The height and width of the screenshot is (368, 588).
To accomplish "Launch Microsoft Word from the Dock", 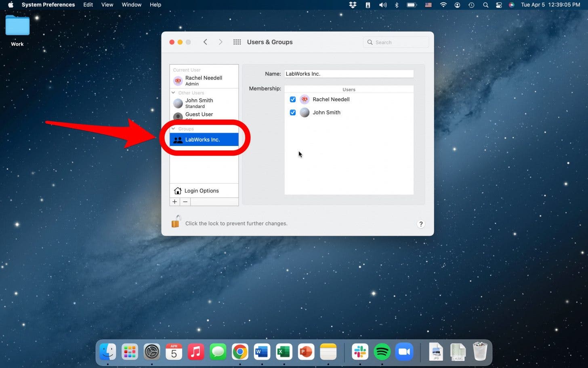I will (262, 352).
